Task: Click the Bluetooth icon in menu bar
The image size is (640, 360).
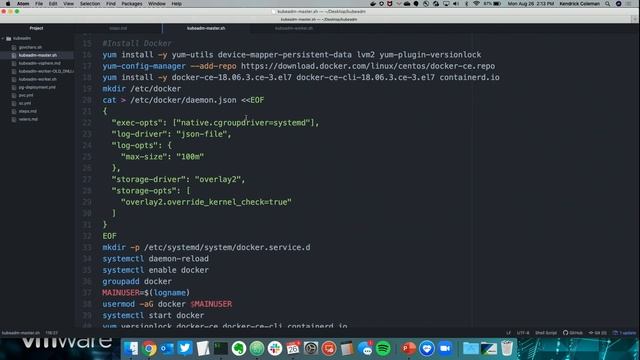Action: 467,4
